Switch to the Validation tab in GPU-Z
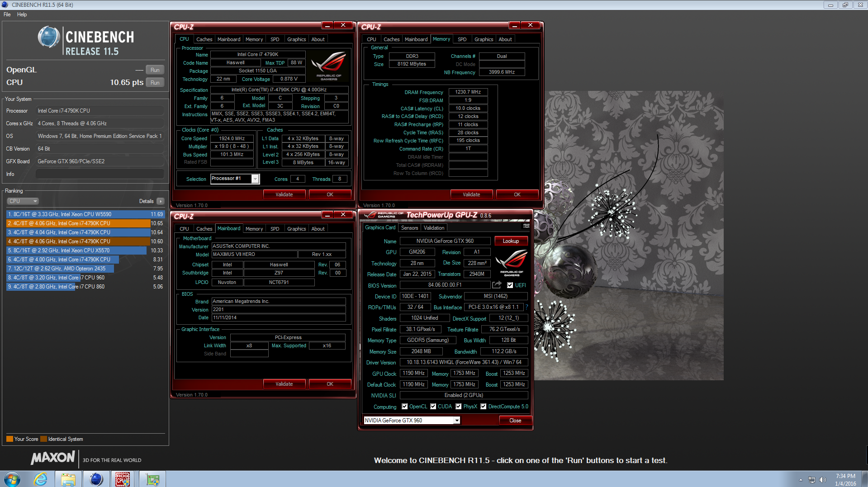 click(x=434, y=228)
